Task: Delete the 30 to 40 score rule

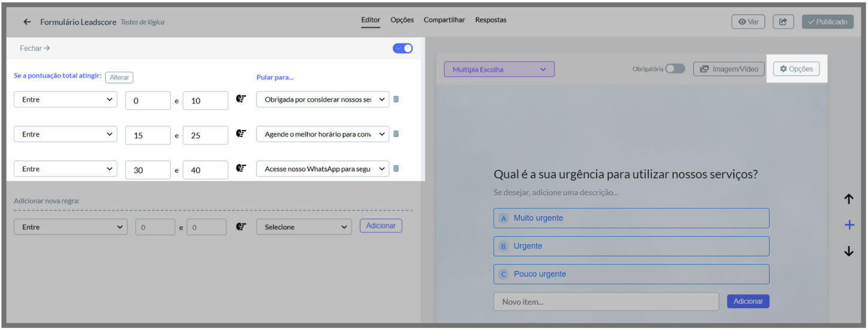Action: pos(396,169)
